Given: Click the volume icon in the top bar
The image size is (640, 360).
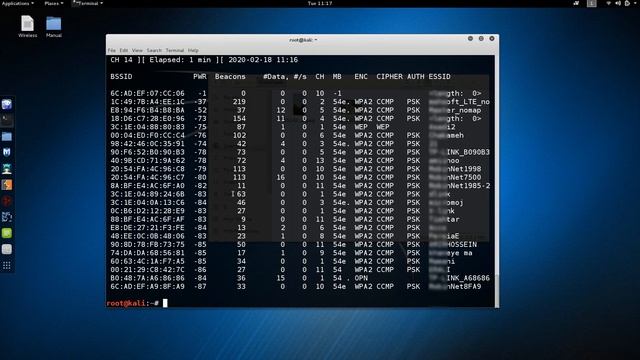Looking at the screenshot, I should click(618, 3).
